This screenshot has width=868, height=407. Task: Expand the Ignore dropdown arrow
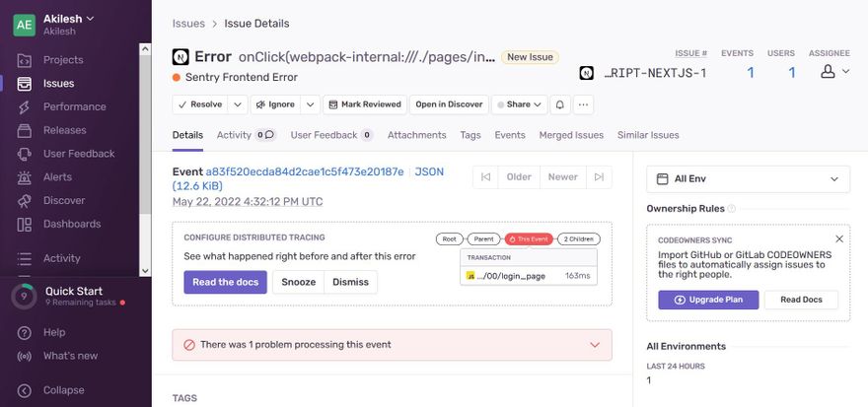pyautogui.click(x=310, y=104)
